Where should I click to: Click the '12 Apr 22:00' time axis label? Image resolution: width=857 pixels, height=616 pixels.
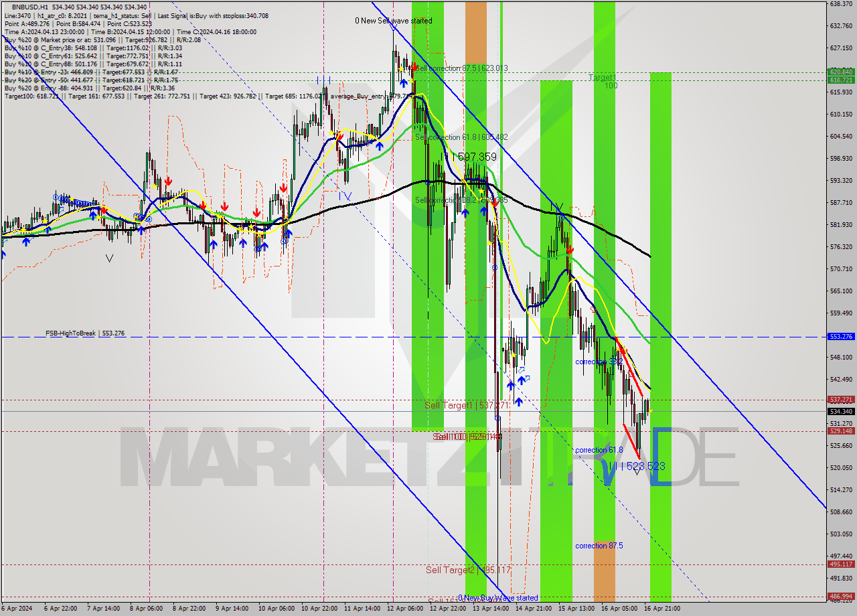pos(448,609)
